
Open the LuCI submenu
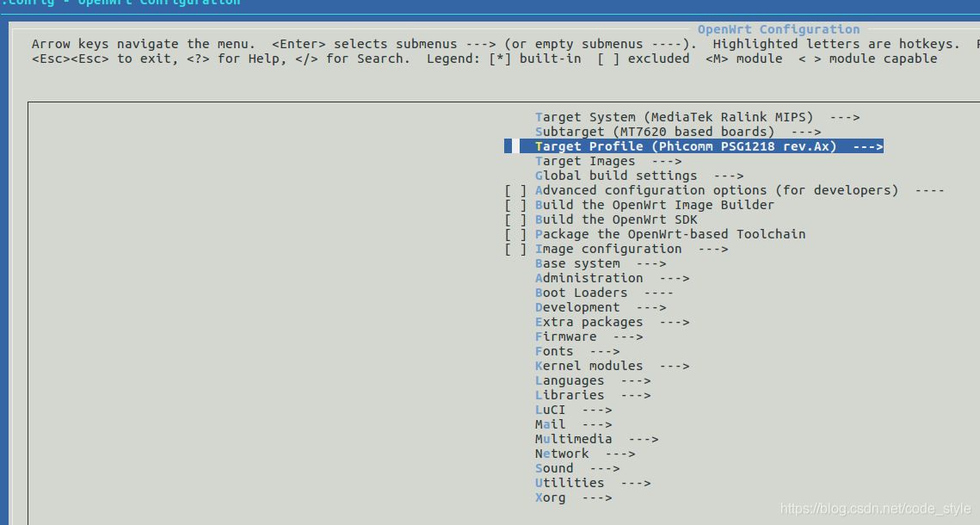[x=573, y=410]
